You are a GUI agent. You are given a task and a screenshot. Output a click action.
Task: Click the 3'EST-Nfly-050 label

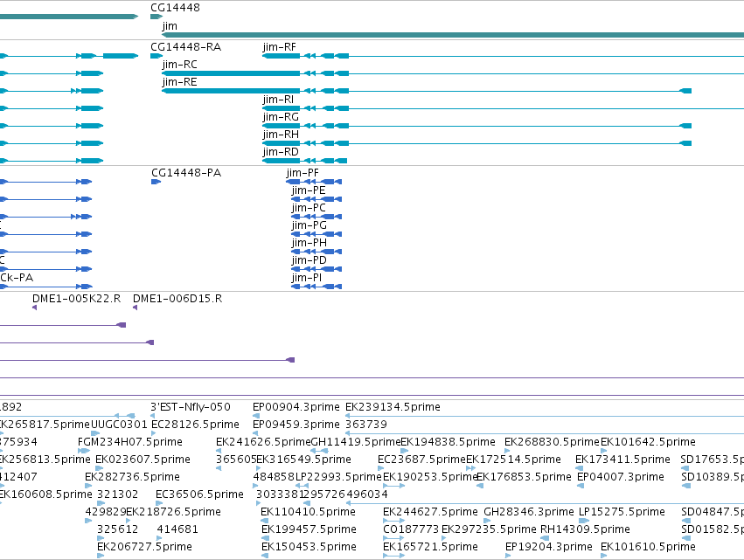coord(191,407)
